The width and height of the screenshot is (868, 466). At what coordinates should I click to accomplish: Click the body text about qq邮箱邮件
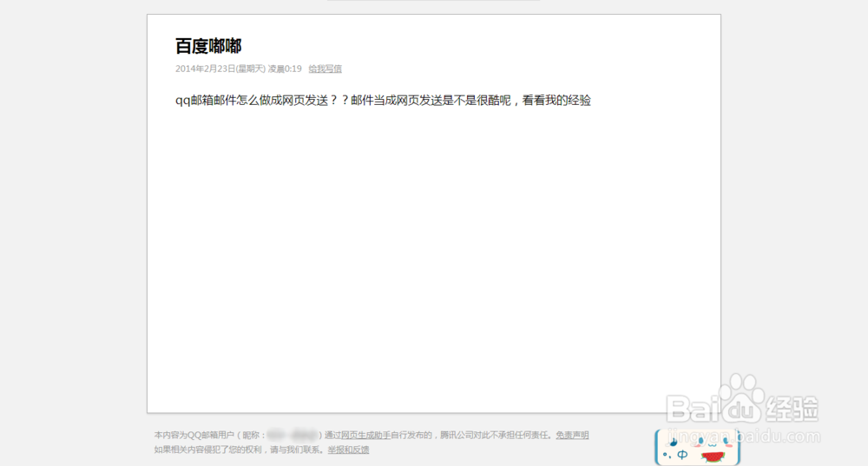tap(383, 100)
